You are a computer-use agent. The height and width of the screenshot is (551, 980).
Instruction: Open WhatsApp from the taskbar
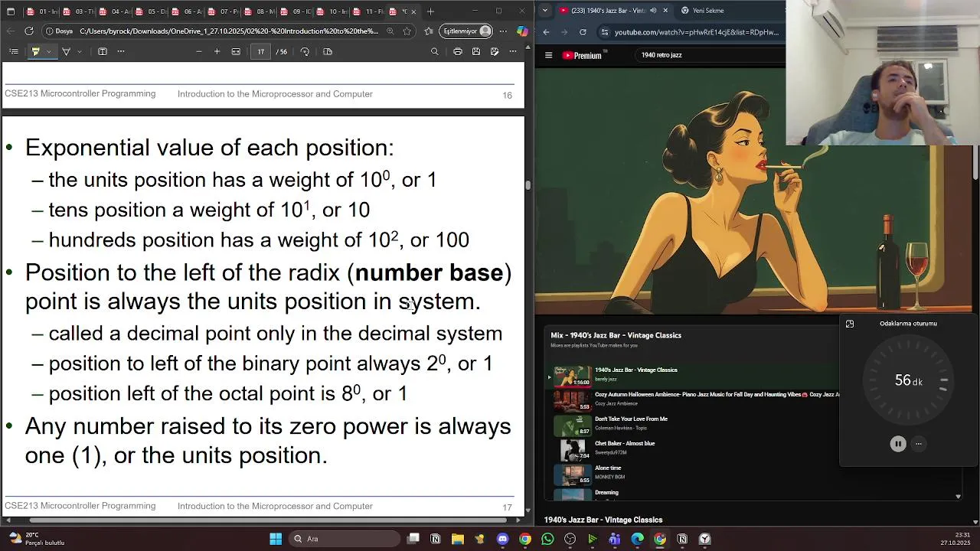(x=547, y=539)
